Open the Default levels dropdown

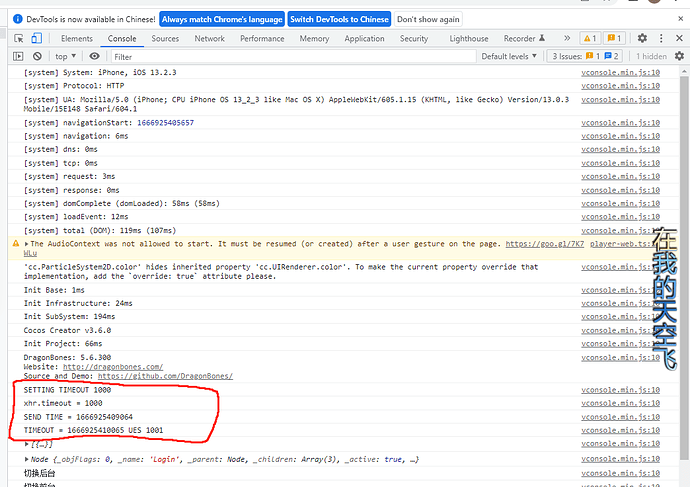click(x=509, y=56)
